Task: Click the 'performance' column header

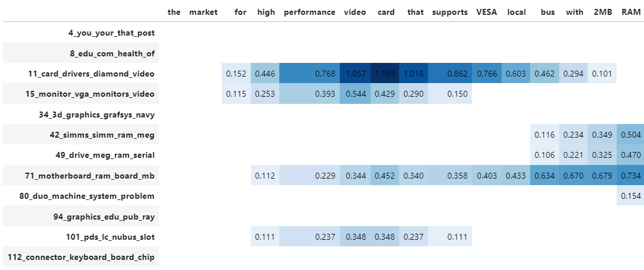Action: (310, 12)
